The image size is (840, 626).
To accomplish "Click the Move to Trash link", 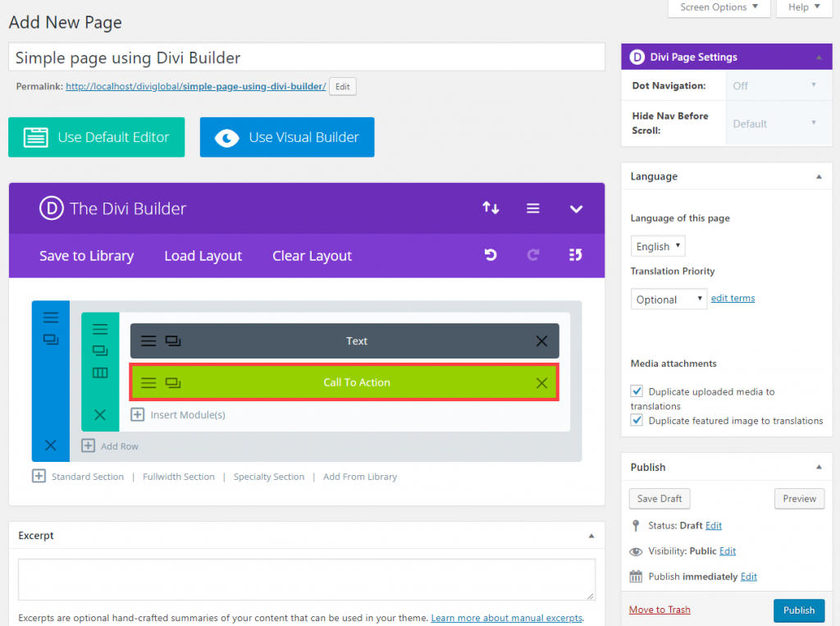I will pos(660,610).
